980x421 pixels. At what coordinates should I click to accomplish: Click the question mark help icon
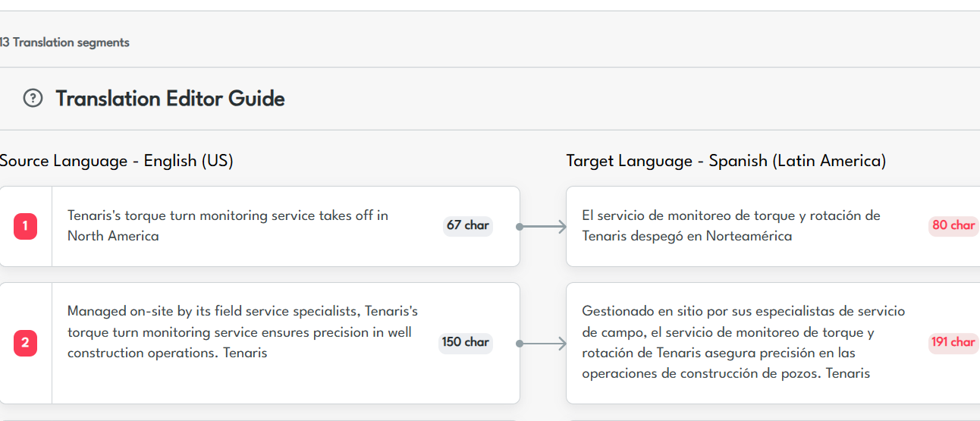point(33,99)
